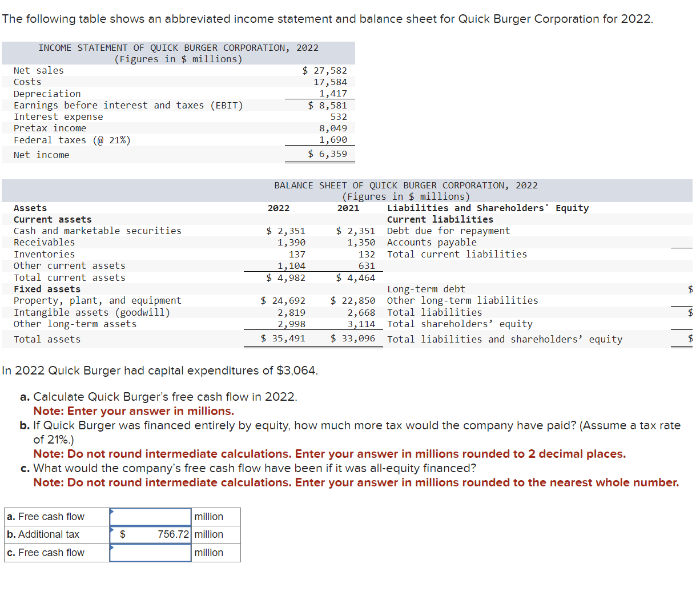Click the 2021 Inventories value 132

pyautogui.click(x=367, y=254)
